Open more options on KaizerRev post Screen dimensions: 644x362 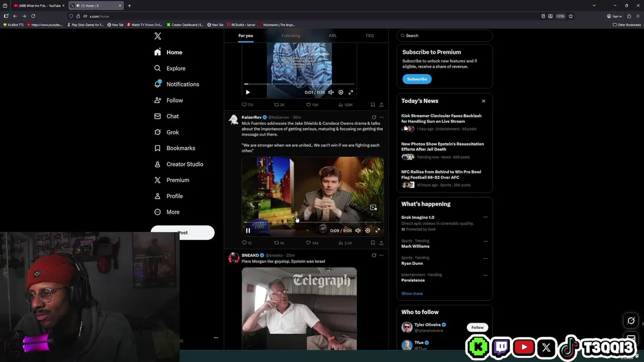tap(381, 117)
